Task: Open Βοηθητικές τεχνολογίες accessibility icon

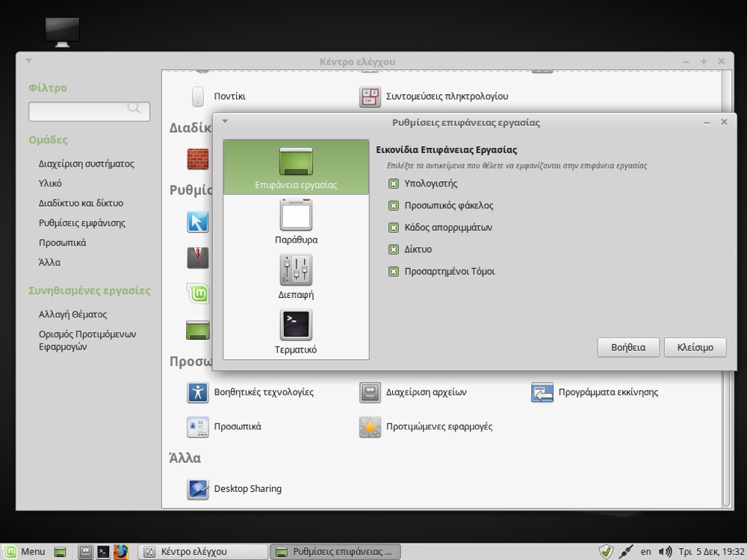Action: pyautogui.click(x=198, y=392)
